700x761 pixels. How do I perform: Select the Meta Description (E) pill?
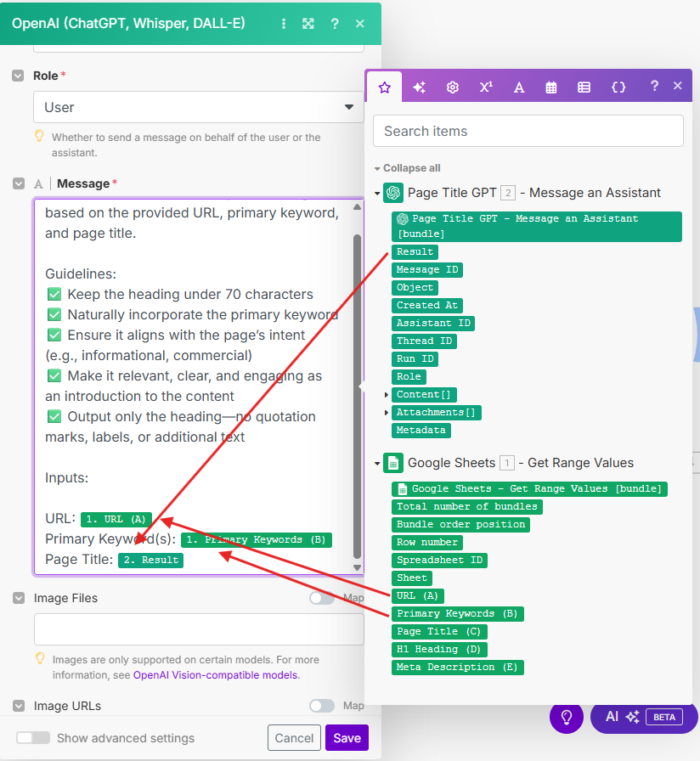coord(457,668)
